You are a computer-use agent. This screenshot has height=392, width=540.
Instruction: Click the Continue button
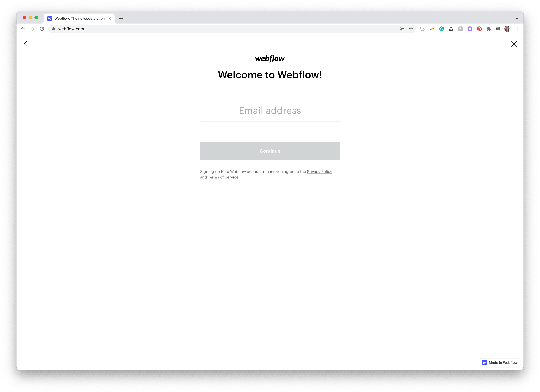point(270,151)
